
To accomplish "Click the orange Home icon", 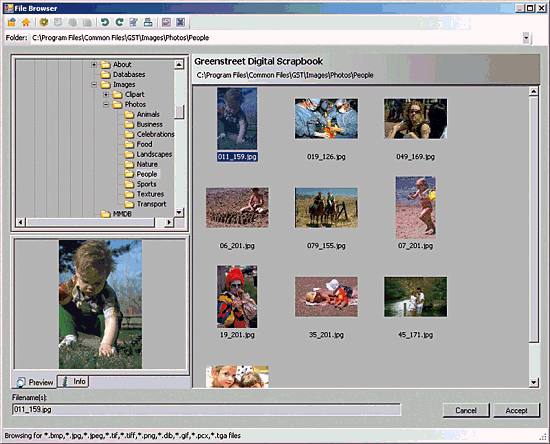I will click(x=26, y=22).
